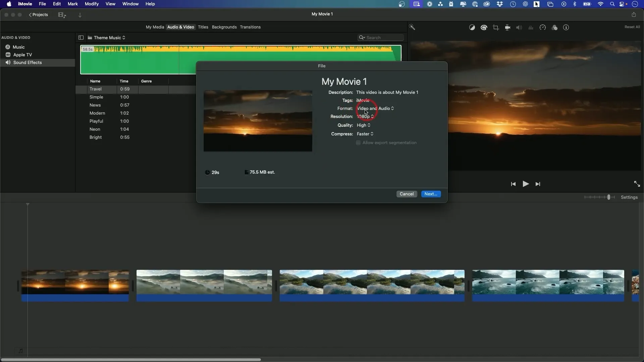Expand the Quality High dropdown
The image size is (644, 362).
tap(364, 125)
